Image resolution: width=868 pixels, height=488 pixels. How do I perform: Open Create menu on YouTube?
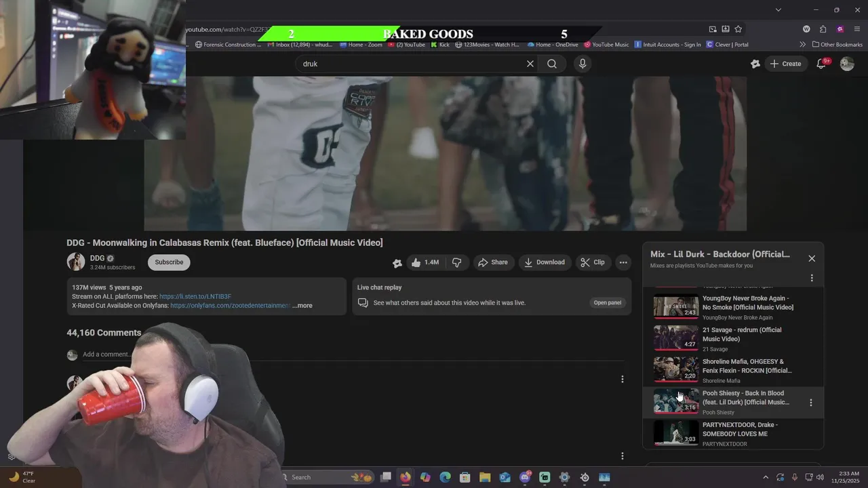(x=785, y=64)
